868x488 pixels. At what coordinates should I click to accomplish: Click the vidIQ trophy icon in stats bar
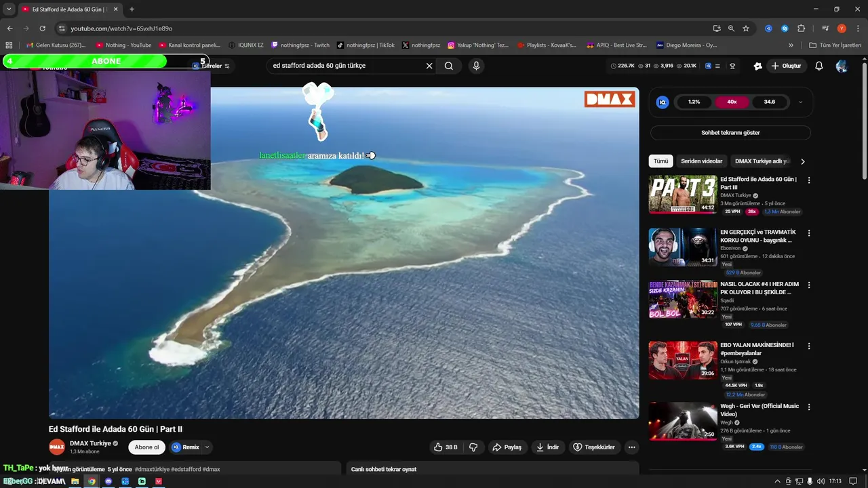click(x=732, y=66)
